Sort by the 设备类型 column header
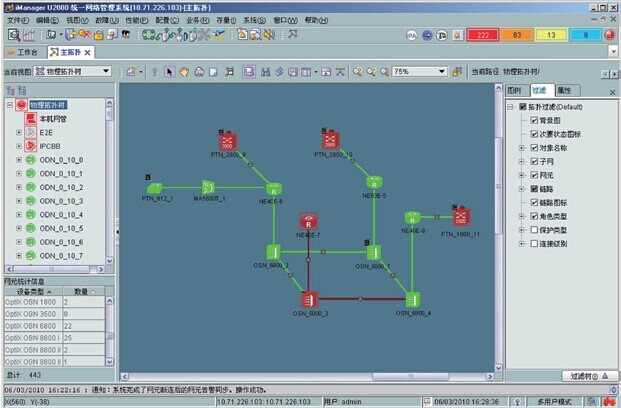 (34, 292)
